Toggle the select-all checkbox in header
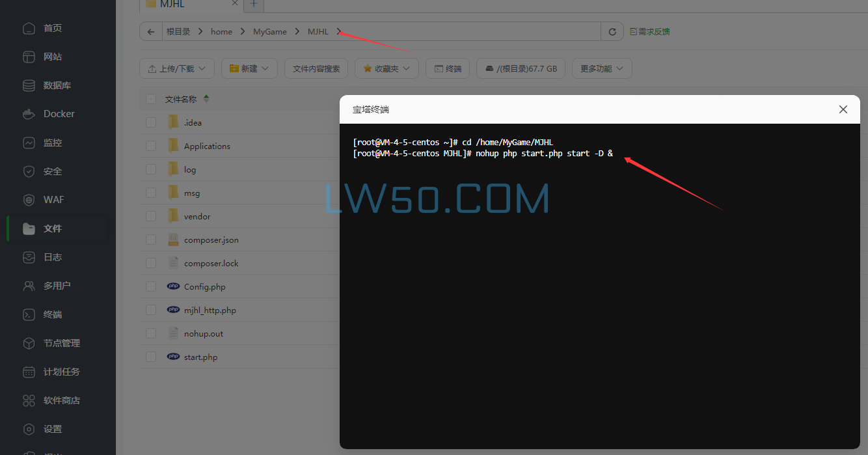Viewport: 868px width, 455px height. 151,99
